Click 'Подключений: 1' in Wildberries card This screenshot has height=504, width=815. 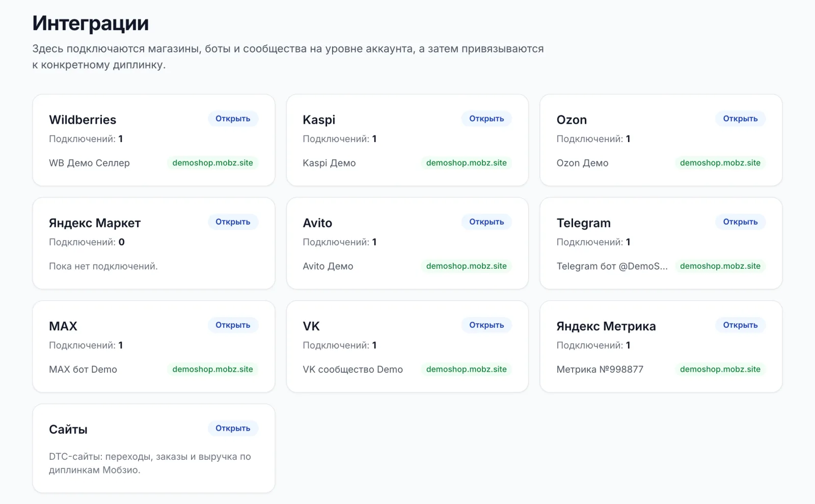click(x=86, y=139)
